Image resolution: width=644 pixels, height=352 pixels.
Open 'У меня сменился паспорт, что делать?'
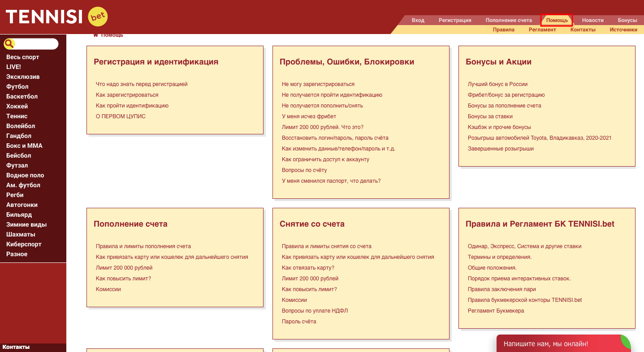331,180
